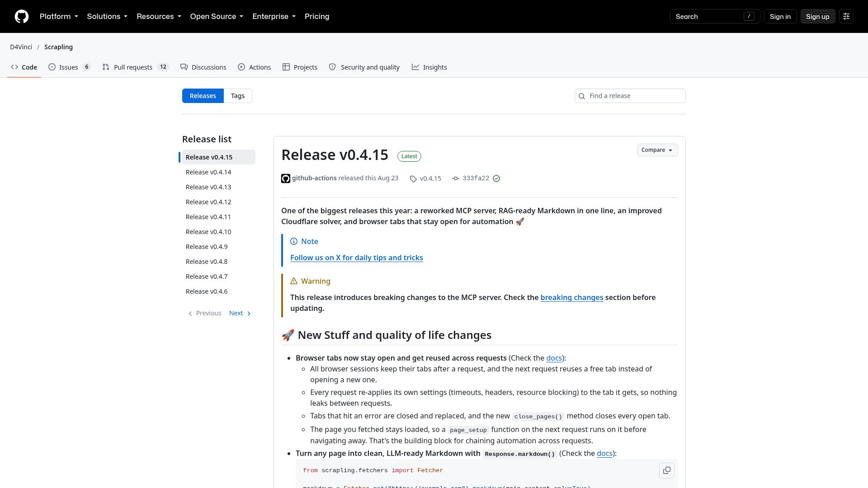Open the Compare dropdown
This screenshot has height=488, width=868.
[x=657, y=150]
